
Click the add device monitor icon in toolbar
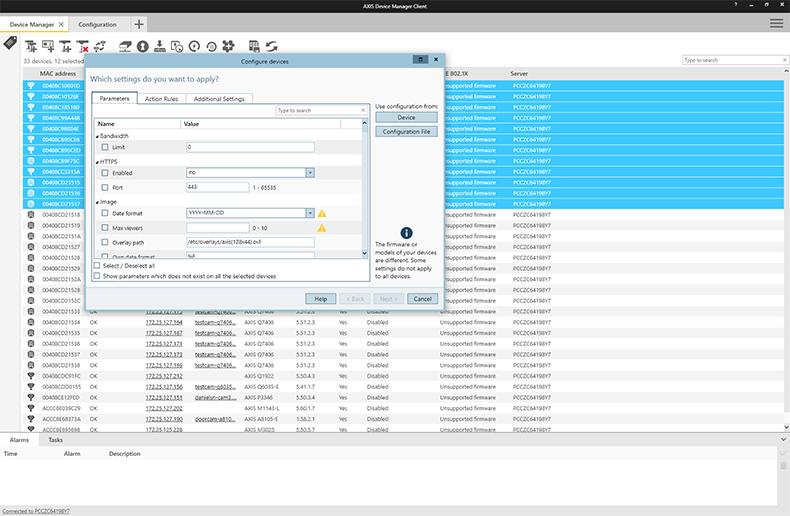tap(48, 47)
